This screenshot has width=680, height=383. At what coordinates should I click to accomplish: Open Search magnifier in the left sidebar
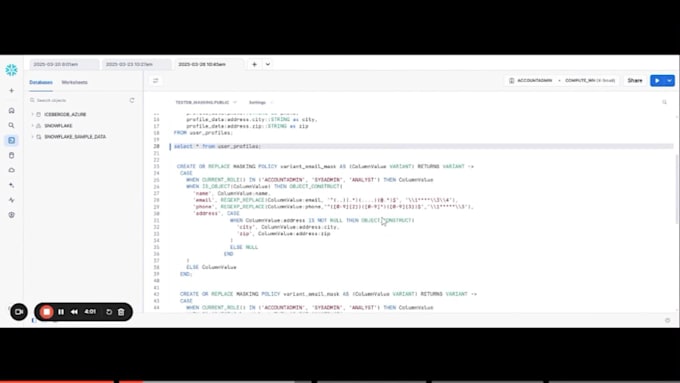tap(12, 125)
